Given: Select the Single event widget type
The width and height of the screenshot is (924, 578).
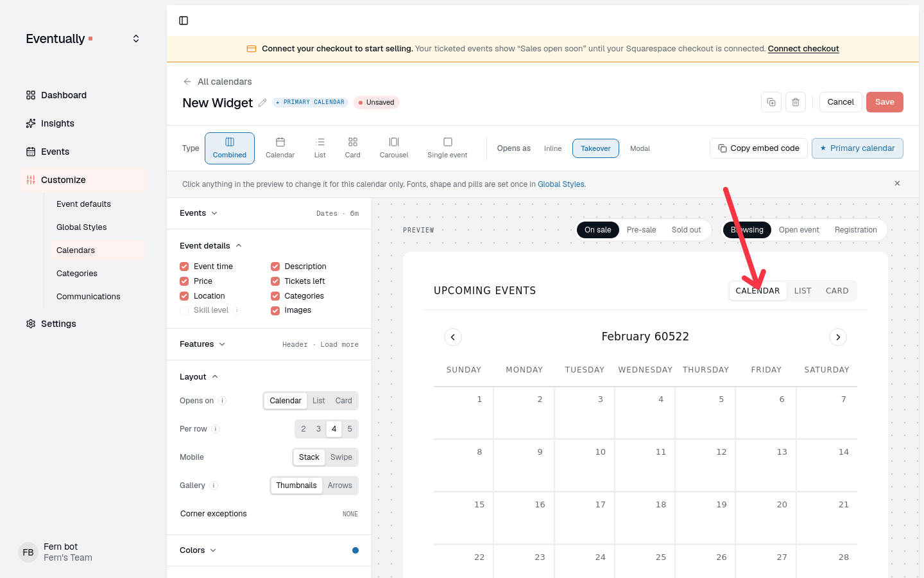Looking at the screenshot, I should (447, 148).
